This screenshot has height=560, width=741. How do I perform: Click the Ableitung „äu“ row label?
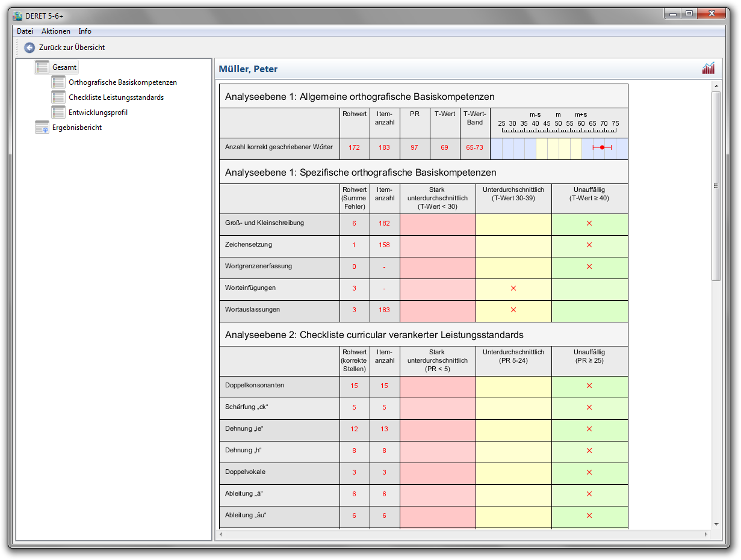click(x=246, y=515)
